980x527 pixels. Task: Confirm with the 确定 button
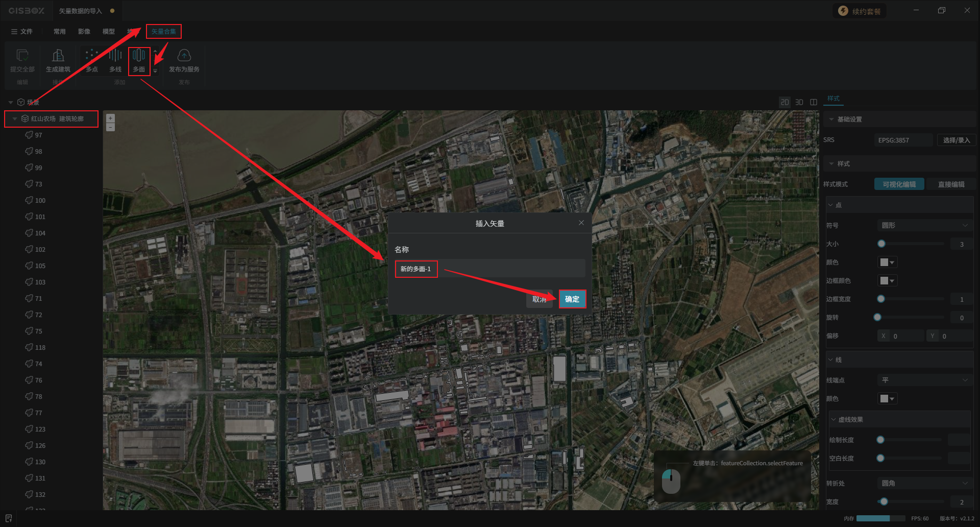click(572, 299)
